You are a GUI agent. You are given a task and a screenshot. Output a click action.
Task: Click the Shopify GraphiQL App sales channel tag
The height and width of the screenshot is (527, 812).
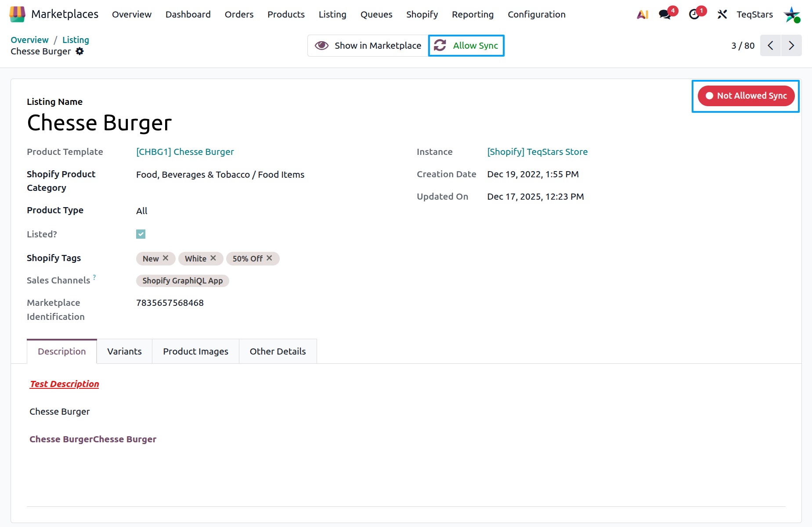(x=182, y=281)
